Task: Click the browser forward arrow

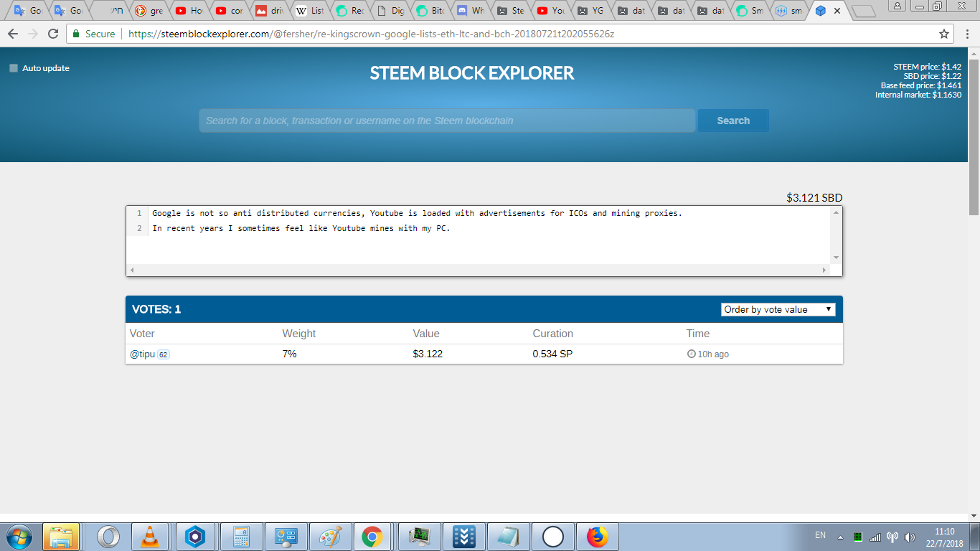Action: click(x=32, y=34)
